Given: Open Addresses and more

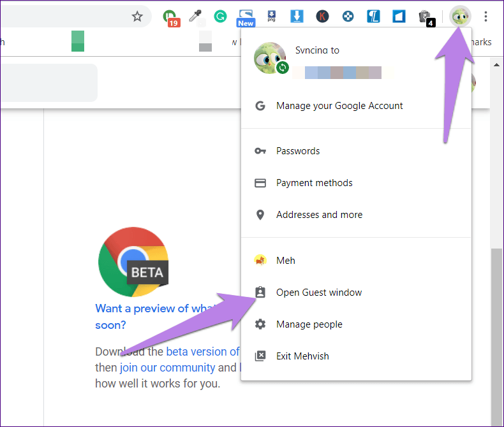Looking at the screenshot, I should click(319, 215).
